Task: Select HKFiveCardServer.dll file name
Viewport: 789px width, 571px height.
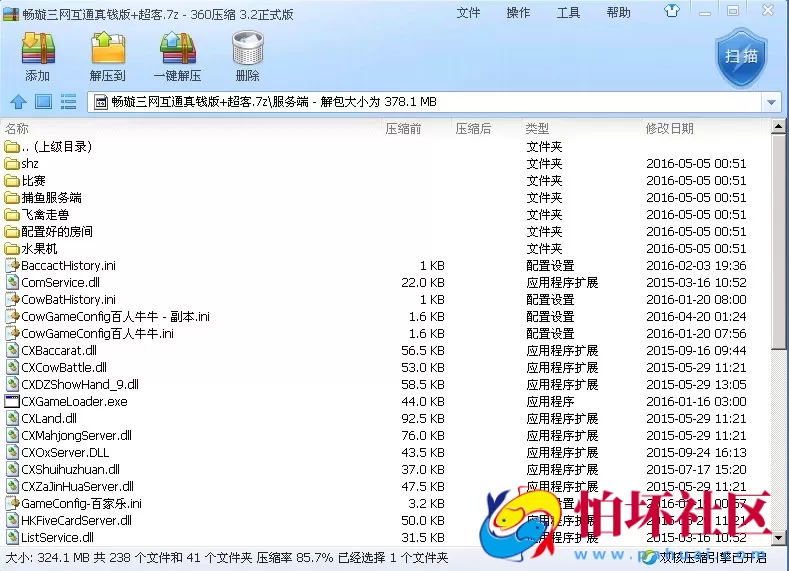Action: click(76, 521)
